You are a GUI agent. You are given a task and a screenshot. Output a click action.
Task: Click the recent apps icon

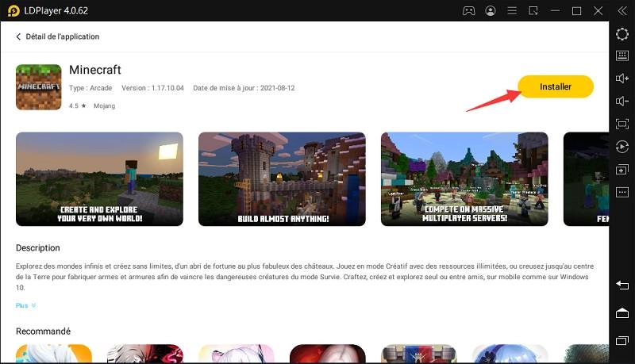click(x=622, y=341)
